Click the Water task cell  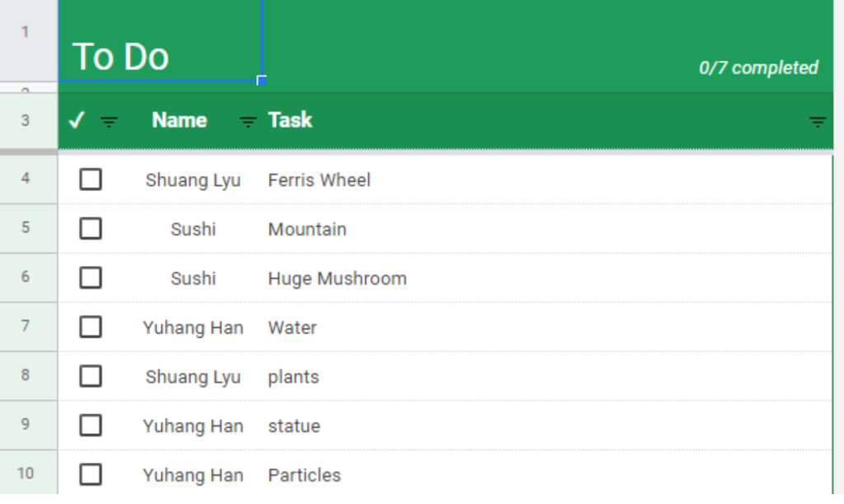coord(548,328)
